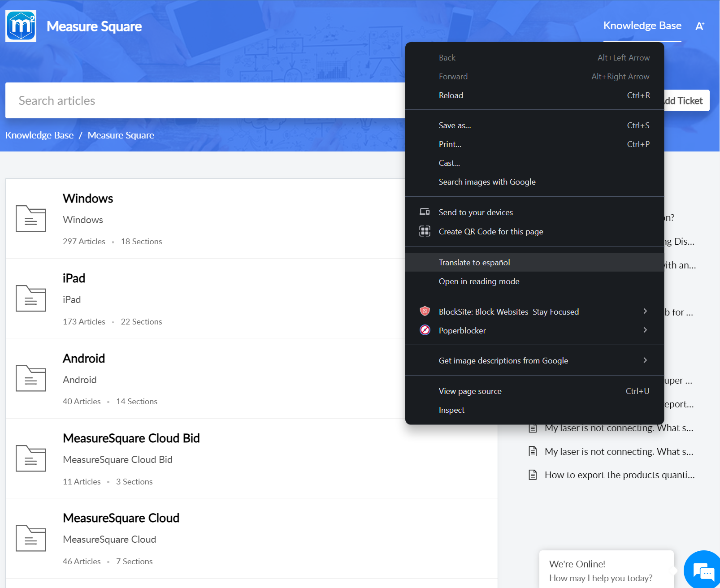Click the '40 Articles' text under Android
The height and width of the screenshot is (588, 720).
click(x=82, y=402)
